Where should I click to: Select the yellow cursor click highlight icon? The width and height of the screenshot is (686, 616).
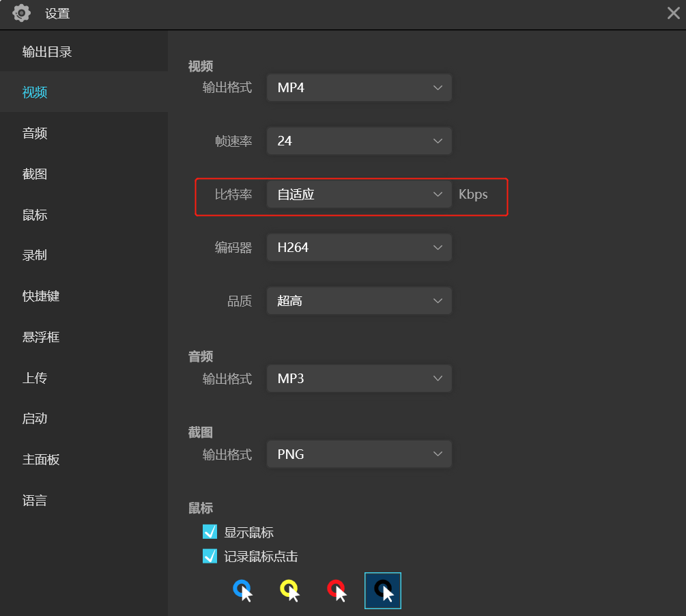[x=289, y=591]
